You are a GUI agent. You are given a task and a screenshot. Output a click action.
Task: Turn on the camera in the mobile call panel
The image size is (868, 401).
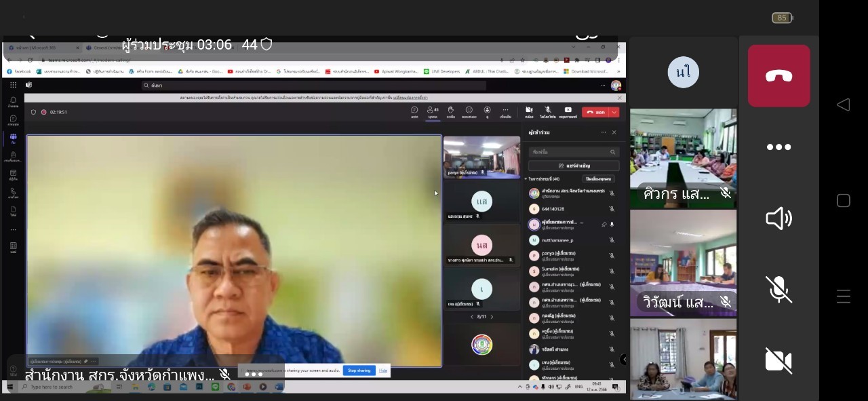(778, 360)
